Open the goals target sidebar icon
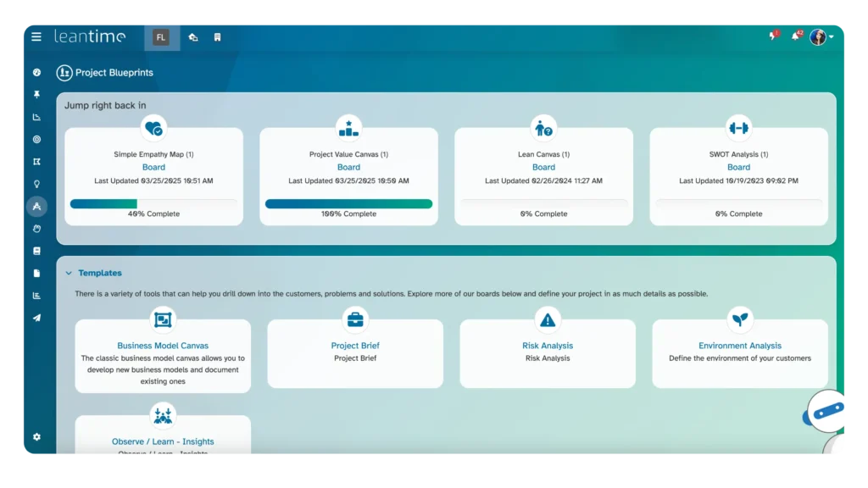The width and height of the screenshot is (868, 488). click(x=36, y=140)
